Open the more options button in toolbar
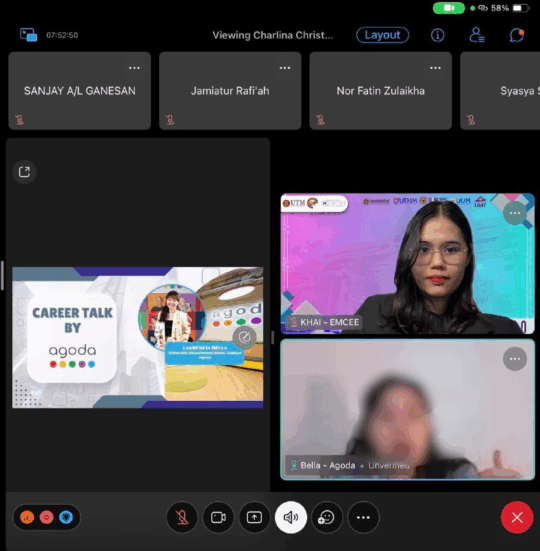 click(363, 517)
